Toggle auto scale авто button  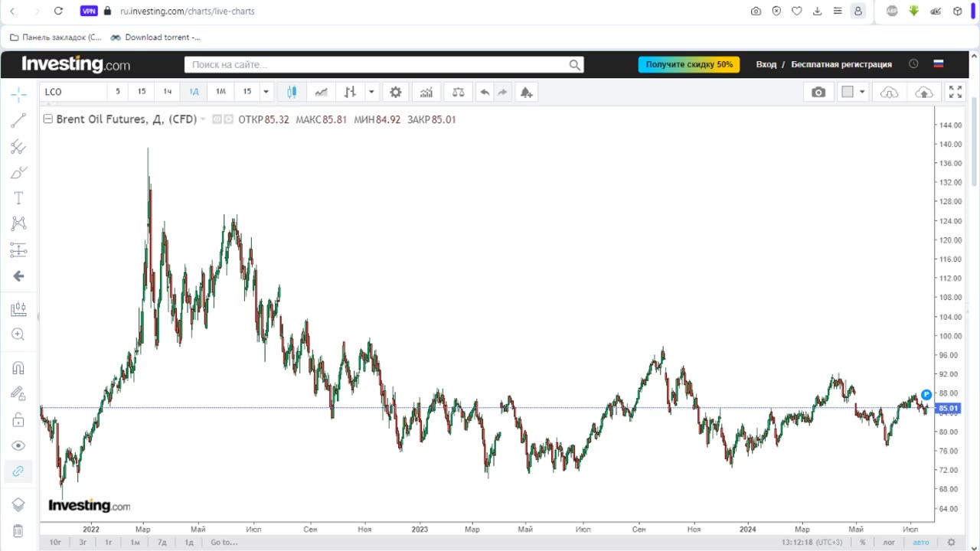coord(920,542)
